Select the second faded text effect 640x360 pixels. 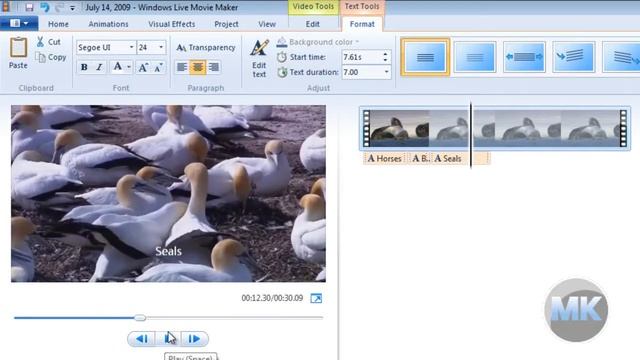click(x=475, y=57)
